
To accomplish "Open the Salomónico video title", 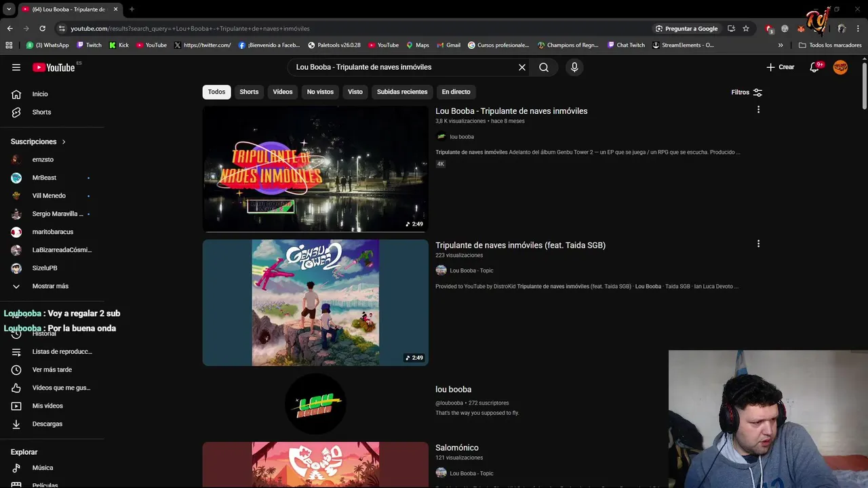I will point(457,448).
